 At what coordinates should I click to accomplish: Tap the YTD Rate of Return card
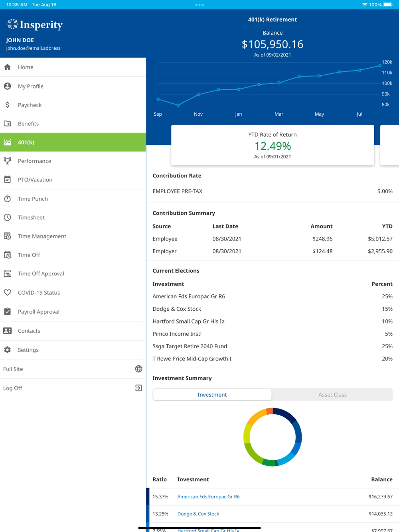[x=273, y=145]
